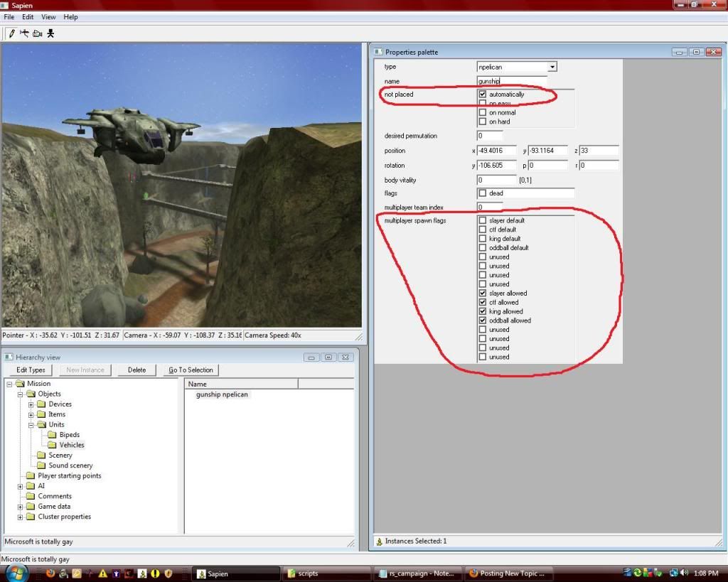Click the person figure icon in toolbar
Viewport: 728px width, 582px height.
coord(50,33)
